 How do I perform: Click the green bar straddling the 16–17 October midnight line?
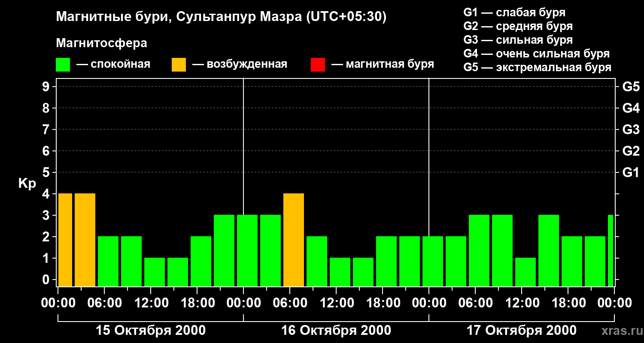click(x=433, y=262)
